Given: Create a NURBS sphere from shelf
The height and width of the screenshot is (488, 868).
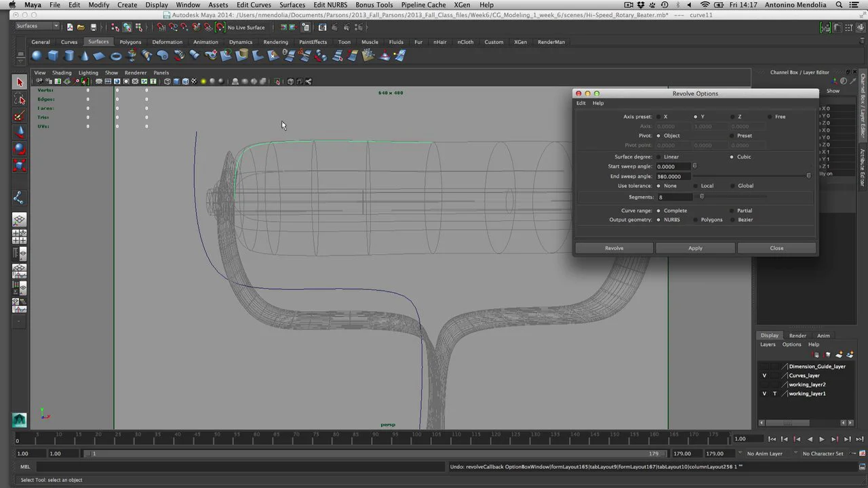Looking at the screenshot, I should coord(37,56).
